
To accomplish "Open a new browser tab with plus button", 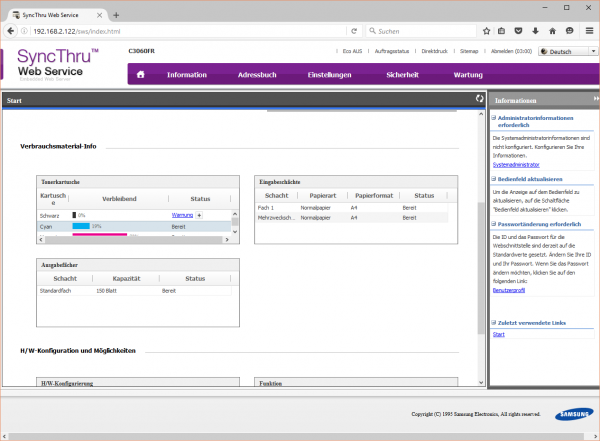I will 116,14.
